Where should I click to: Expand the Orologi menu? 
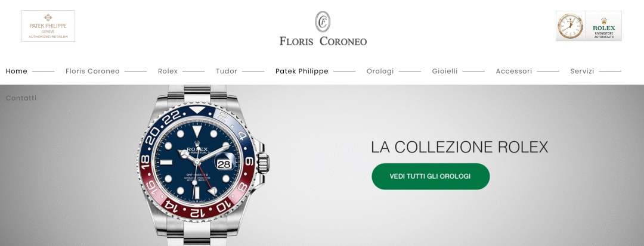click(x=380, y=71)
